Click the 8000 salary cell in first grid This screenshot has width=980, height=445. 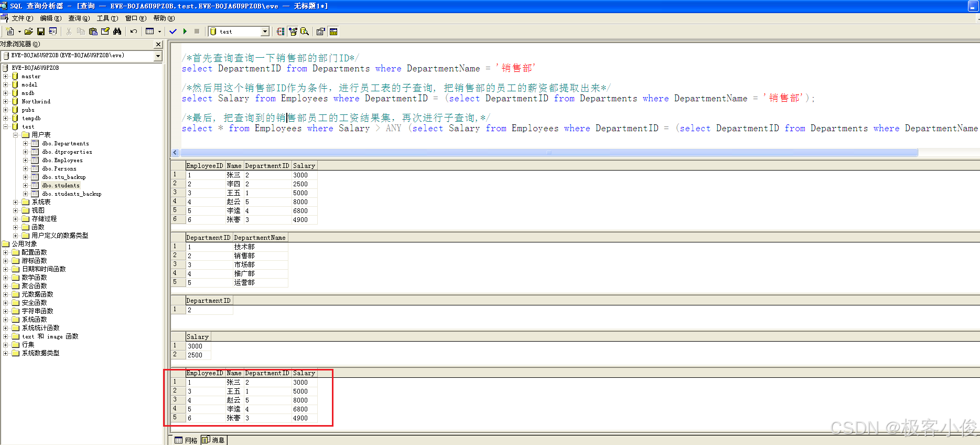pyautogui.click(x=304, y=202)
